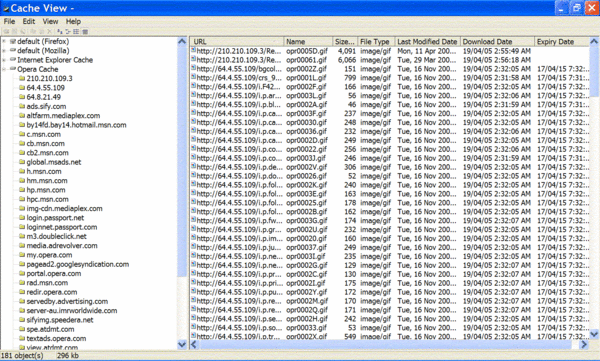600x361 pixels.
Task: Select the cb2.msn.com folder
Action: tap(47, 152)
